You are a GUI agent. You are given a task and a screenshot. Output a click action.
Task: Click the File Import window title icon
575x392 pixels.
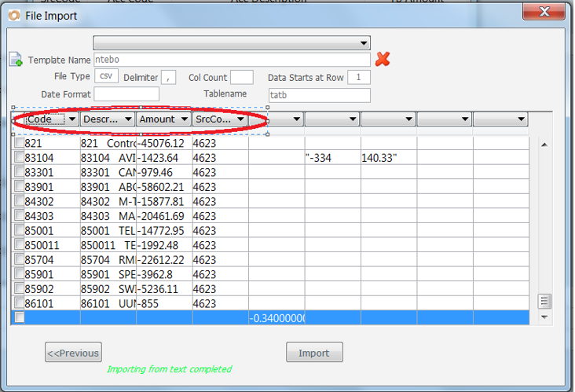click(13, 16)
